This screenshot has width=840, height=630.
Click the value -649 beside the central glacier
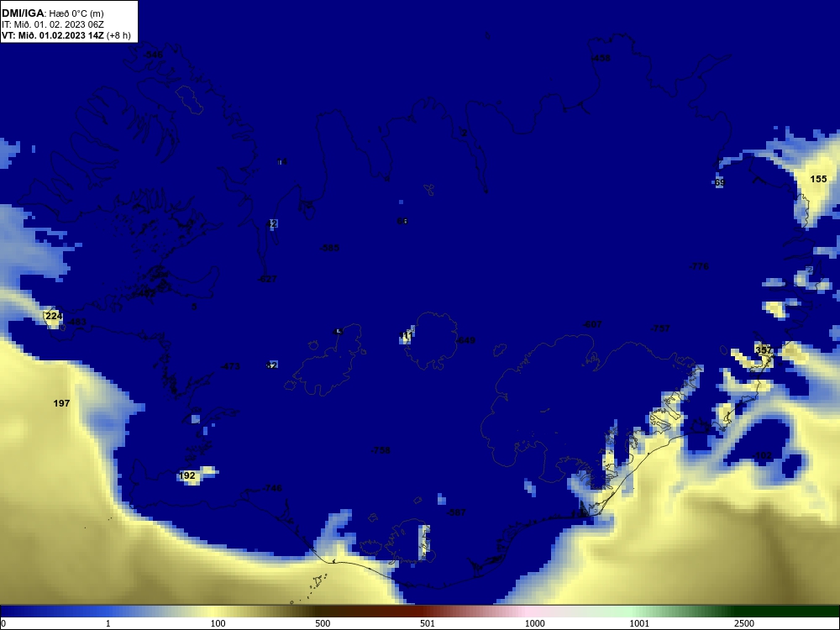465,340
